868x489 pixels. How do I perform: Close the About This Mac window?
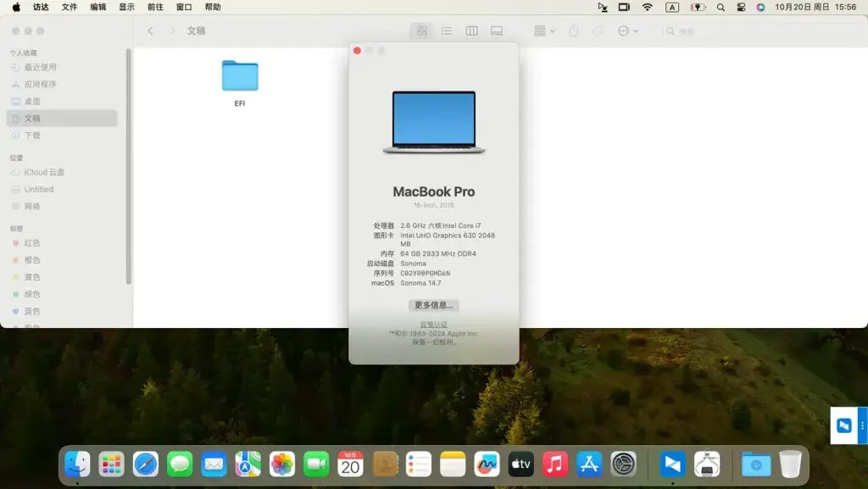pyautogui.click(x=357, y=51)
